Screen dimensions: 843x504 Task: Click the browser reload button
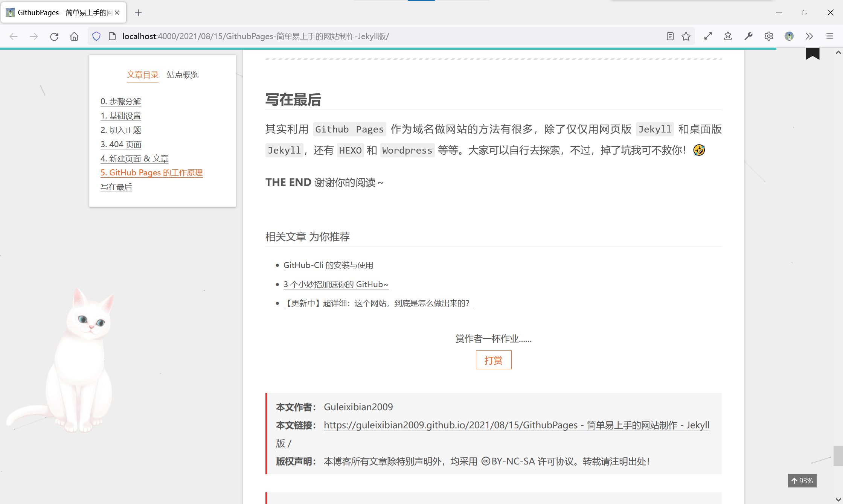click(x=54, y=37)
